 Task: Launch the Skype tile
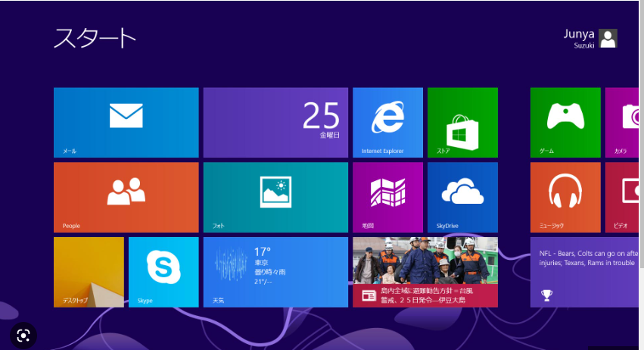[163, 272]
